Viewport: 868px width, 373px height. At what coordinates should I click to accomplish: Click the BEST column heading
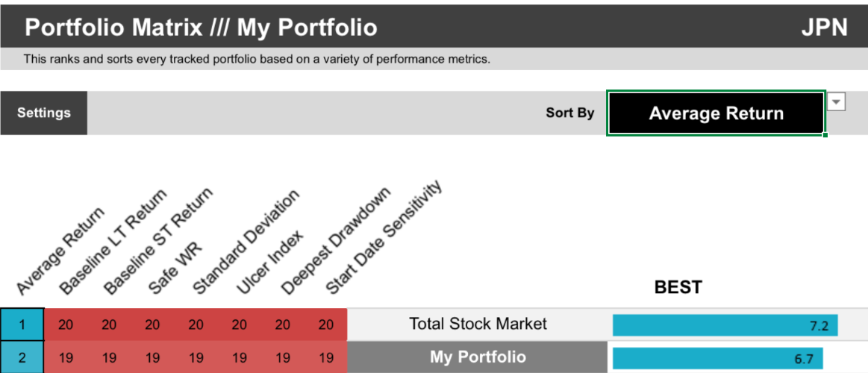click(678, 287)
